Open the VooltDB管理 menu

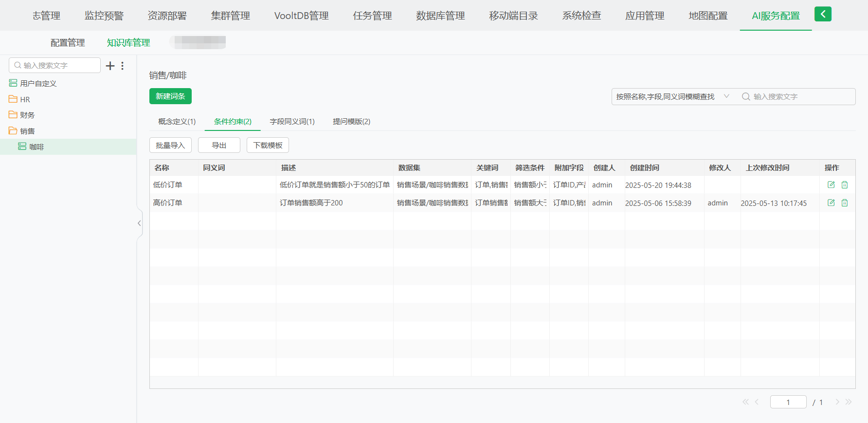coord(301,16)
